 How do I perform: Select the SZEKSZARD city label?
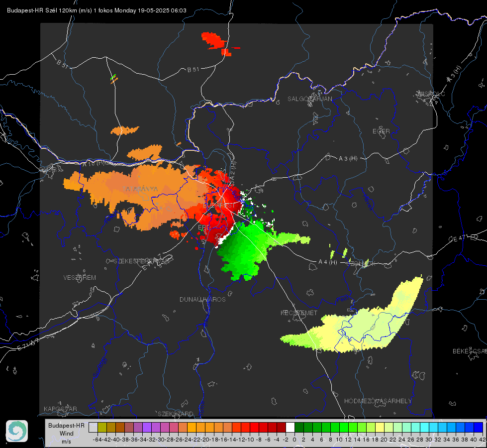(x=176, y=414)
